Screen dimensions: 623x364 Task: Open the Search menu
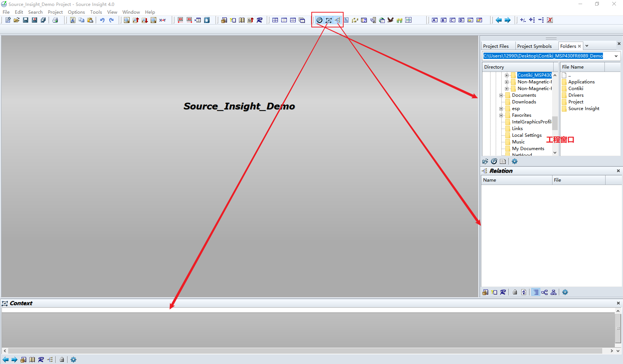tap(35, 12)
